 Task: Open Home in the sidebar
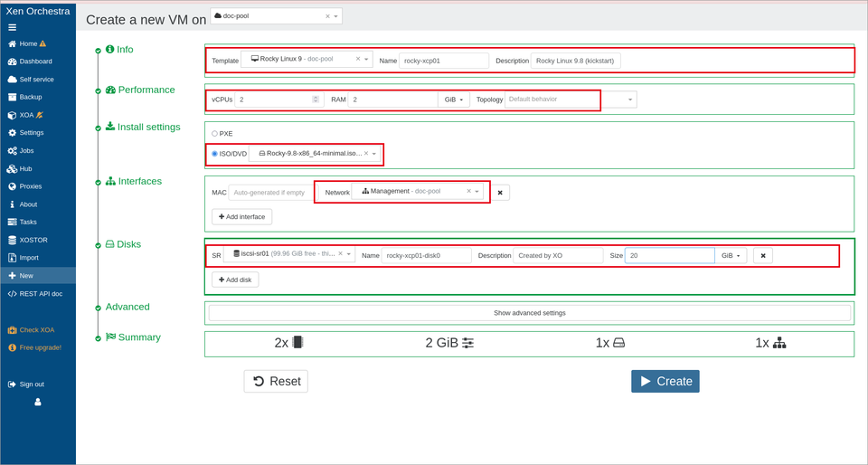pyautogui.click(x=28, y=43)
